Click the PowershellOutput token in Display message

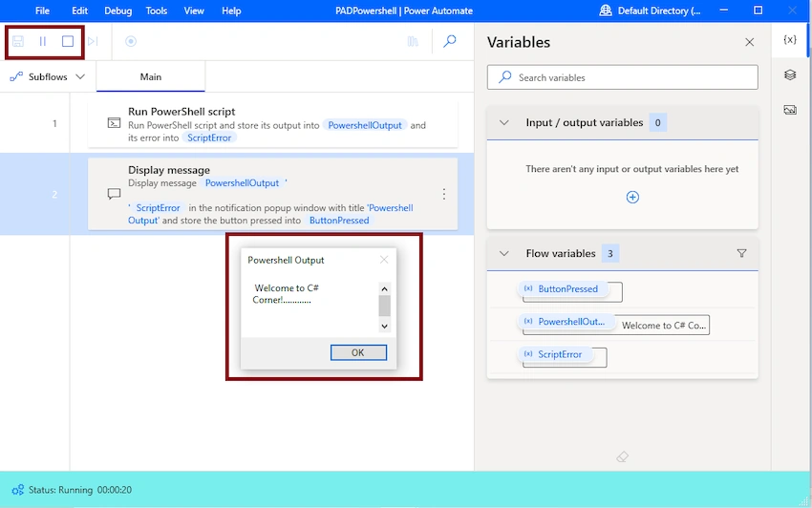point(242,183)
